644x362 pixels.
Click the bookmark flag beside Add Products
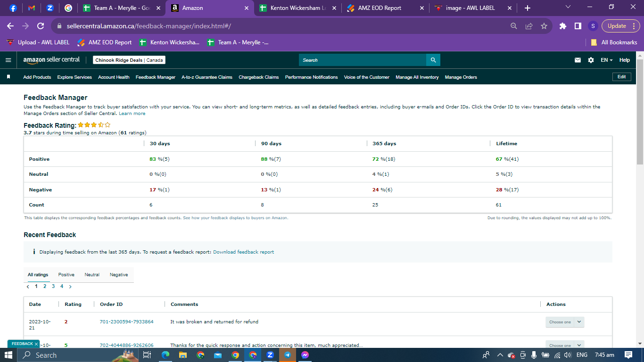tap(8, 77)
